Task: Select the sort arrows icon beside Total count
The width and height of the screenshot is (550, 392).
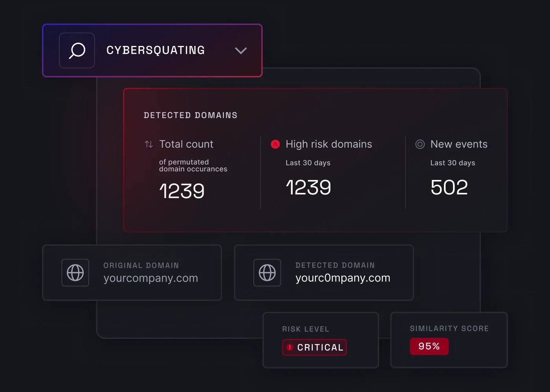Action: pyautogui.click(x=148, y=144)
